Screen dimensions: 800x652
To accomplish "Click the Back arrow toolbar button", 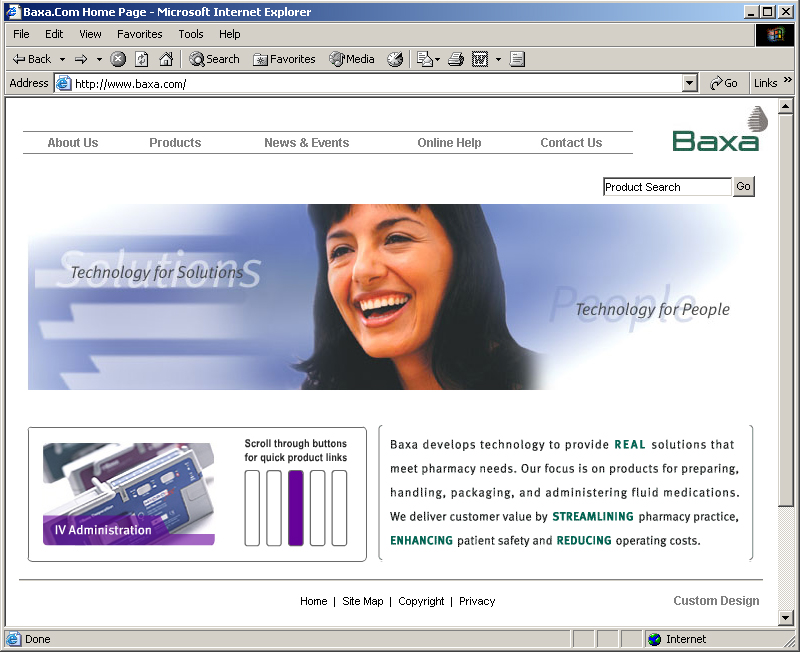I will (x=32, y=59).
